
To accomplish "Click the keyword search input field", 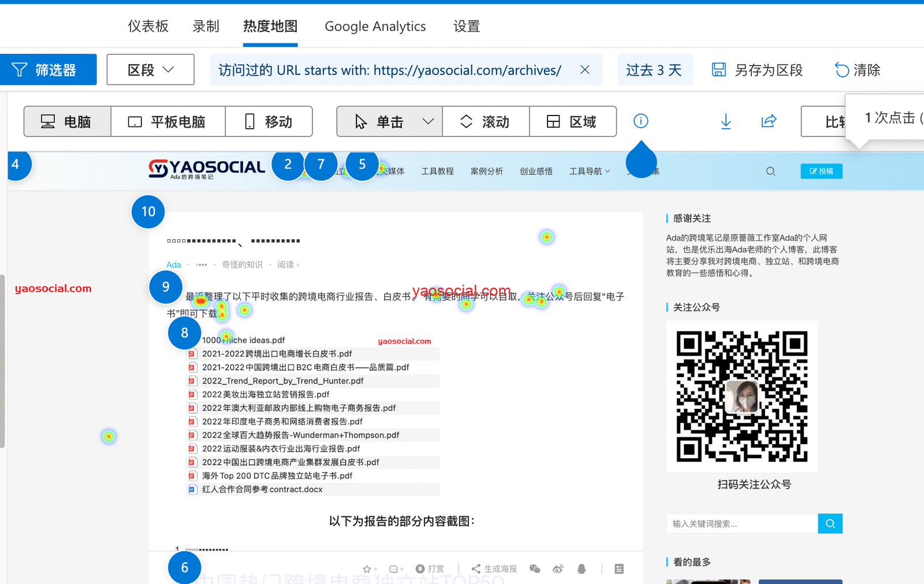I will (x=742, y=523).
